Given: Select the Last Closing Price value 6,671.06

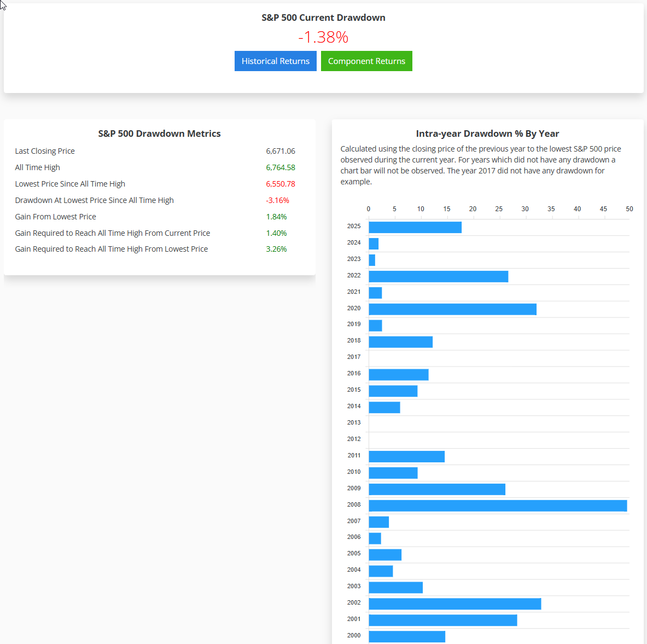Looking at the screenshot, I should point(281,151).
